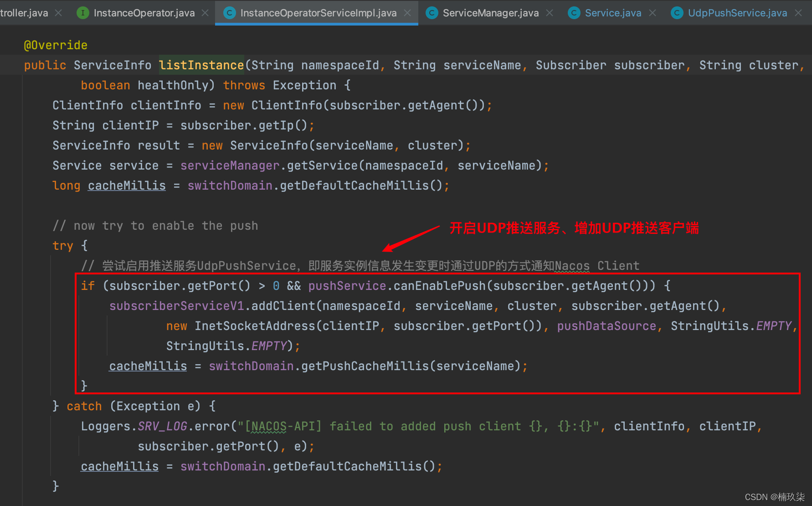Click the class icon on ServiceManager.java tab
The image size is (812, 506).
[432, 13]
